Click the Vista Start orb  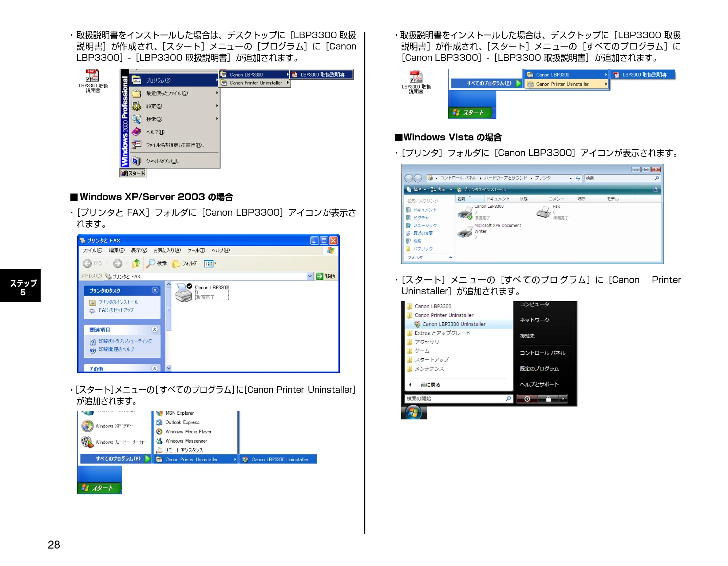[x=414, y=412]
